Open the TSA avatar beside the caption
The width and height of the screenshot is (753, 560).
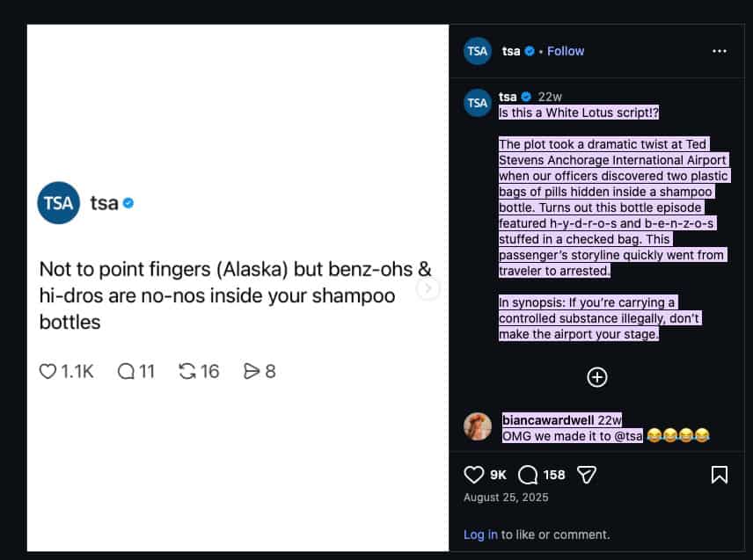[478, 103]
